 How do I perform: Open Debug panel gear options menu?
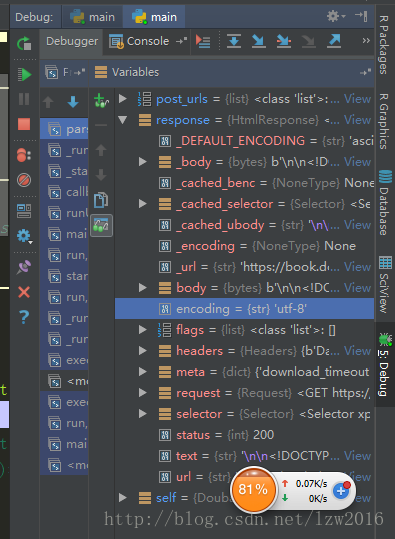(335, 16)
